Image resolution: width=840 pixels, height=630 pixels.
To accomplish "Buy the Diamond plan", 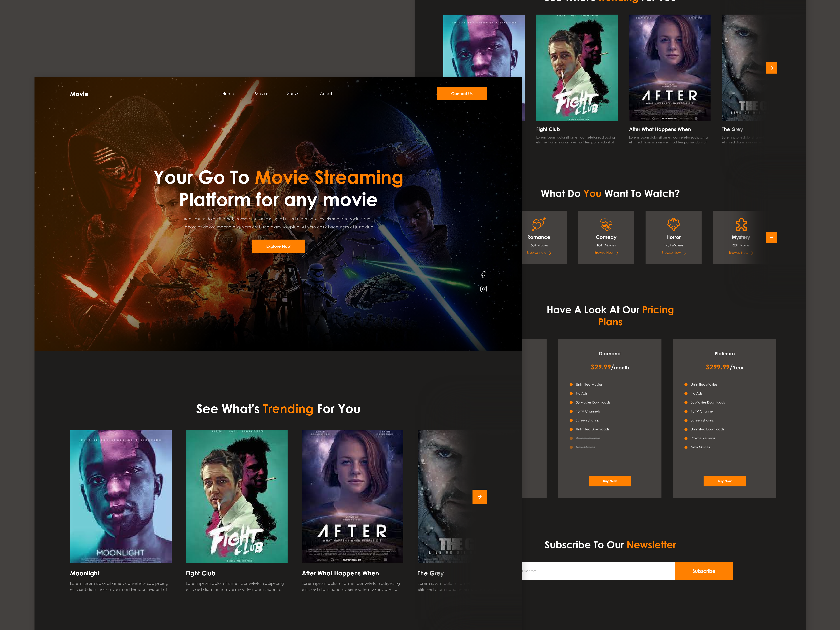I will pos(609,481).
